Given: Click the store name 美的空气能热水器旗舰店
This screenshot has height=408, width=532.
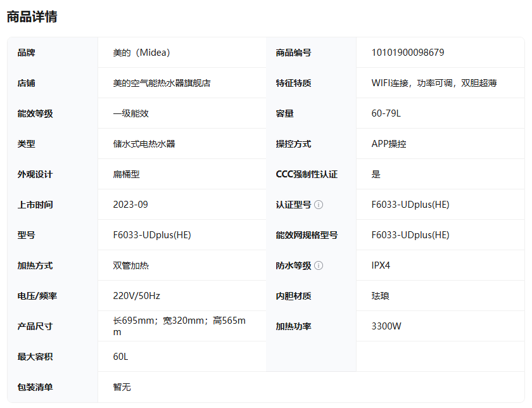Looking at the screenshot, I should coord(162,83).
